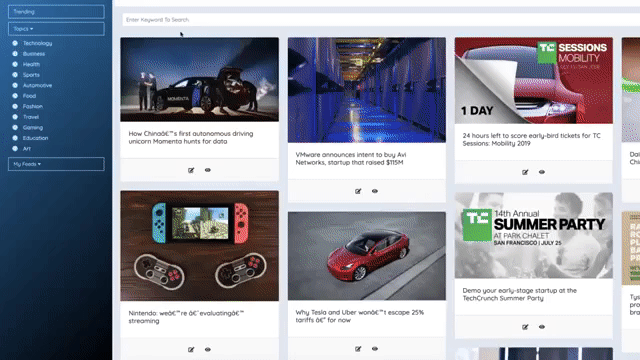The width and height of the screenshot is (640, 360).
Task: Open the Education topic link
Action: click(36, 138)
